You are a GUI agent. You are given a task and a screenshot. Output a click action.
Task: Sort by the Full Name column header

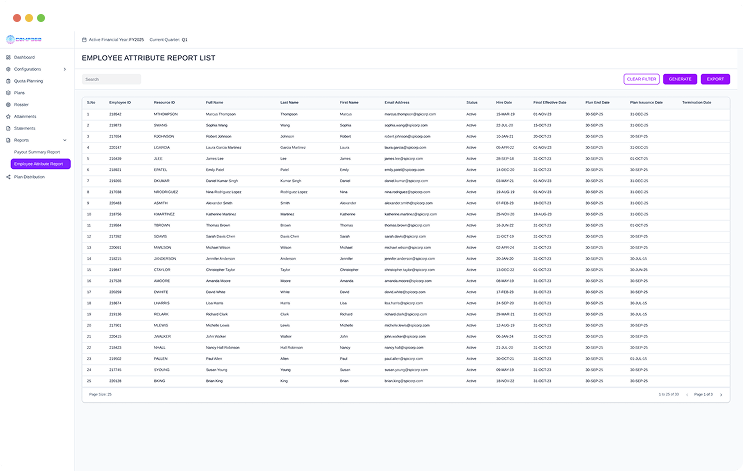(214, 102)
